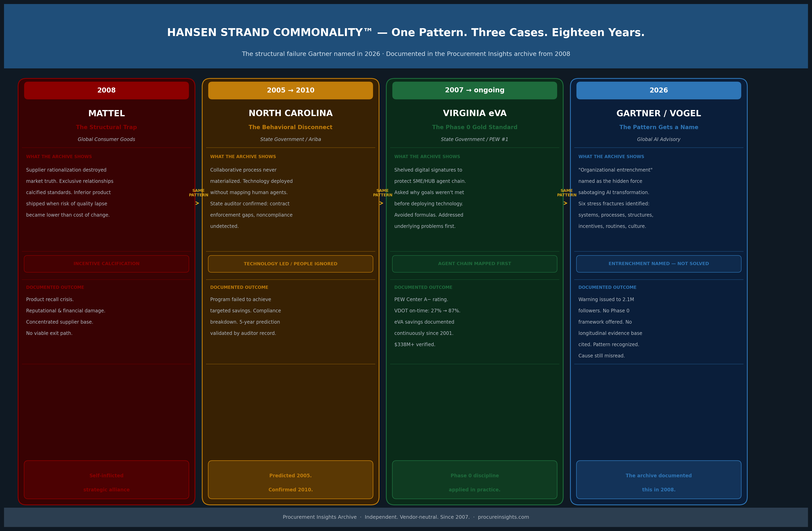Click ENTRENCHMENT NAMED — NOT SOLVED box
Screen dimensions: 812x531
pos(658,264)
